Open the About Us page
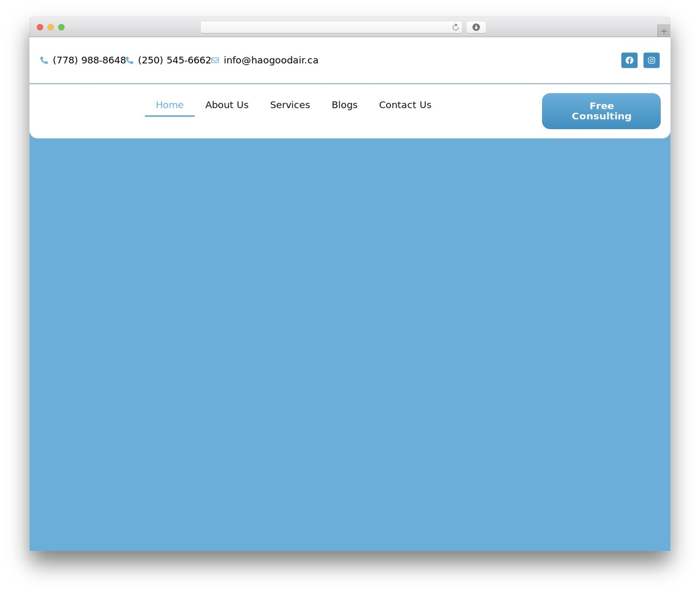Image resolution: width=700 pixels, height=593 pixels. click(x=227, y=105)
